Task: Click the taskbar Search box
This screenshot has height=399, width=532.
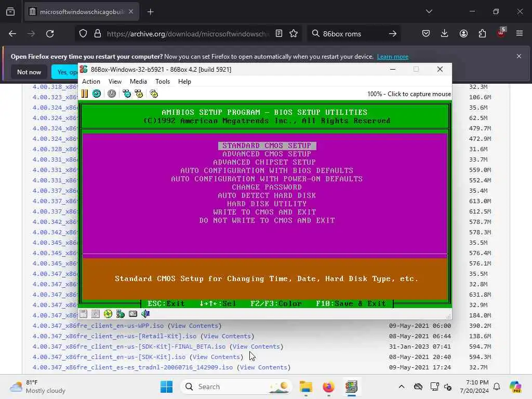Action: coord(236,387)
